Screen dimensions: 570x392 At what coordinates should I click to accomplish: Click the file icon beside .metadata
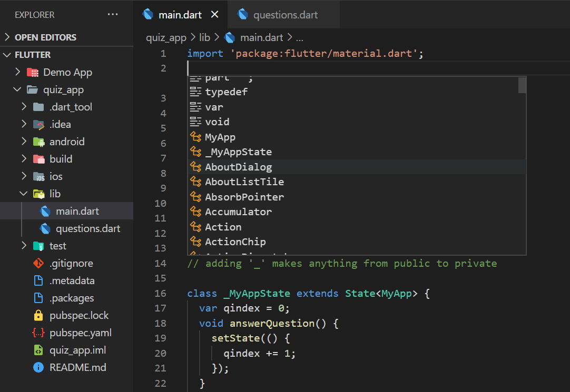point(38,280)
